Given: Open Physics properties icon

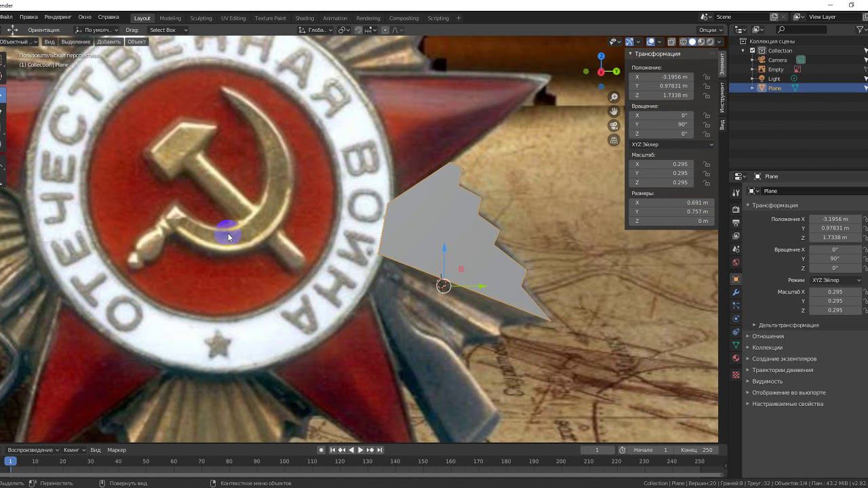Looking at the screenshot, I should pos(736,319).
